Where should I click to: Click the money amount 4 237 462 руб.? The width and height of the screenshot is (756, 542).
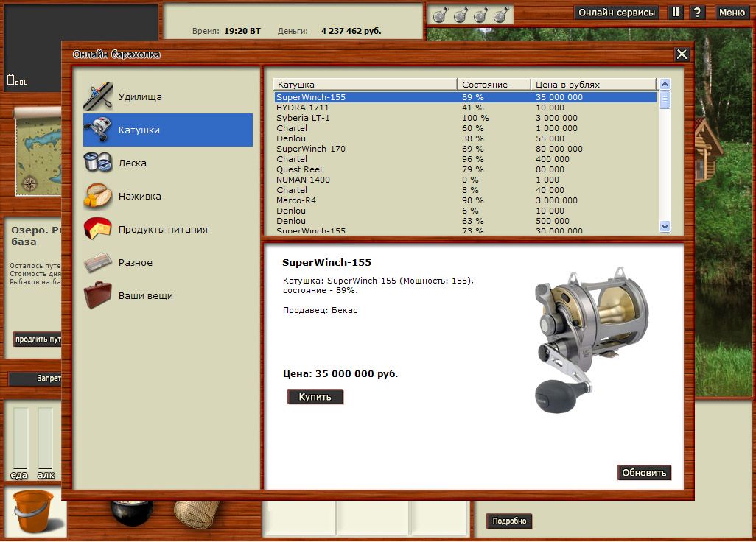tap(351, 31)
